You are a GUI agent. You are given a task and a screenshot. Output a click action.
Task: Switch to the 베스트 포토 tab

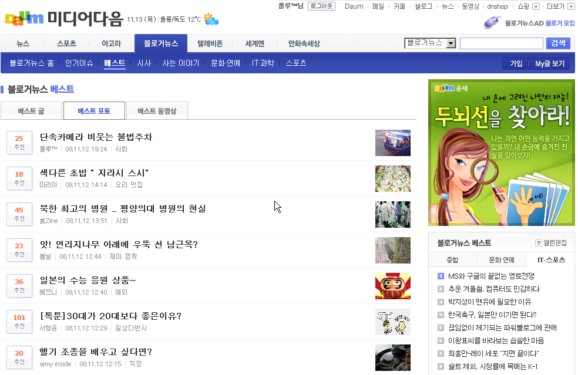point(94,111)
